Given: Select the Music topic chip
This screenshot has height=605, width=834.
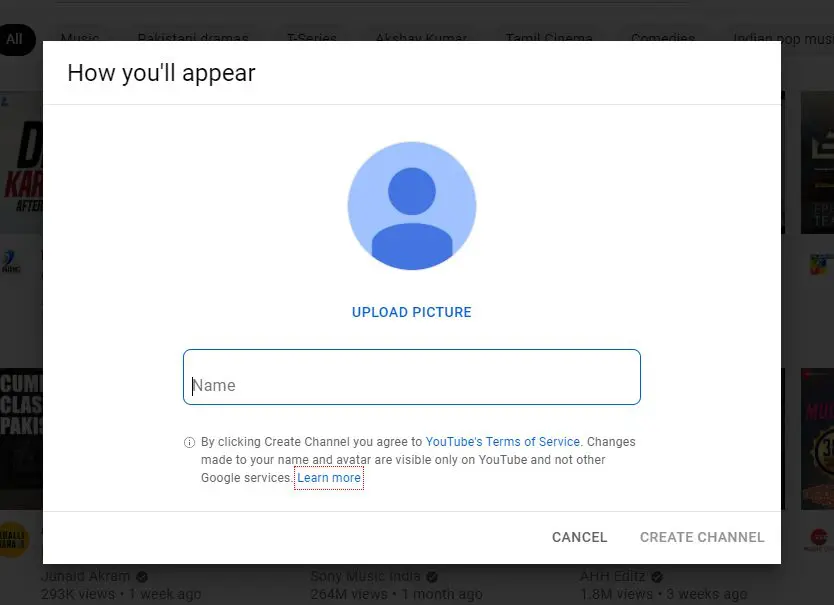Looking at the screenshot, I should click(x=80, y=38).
